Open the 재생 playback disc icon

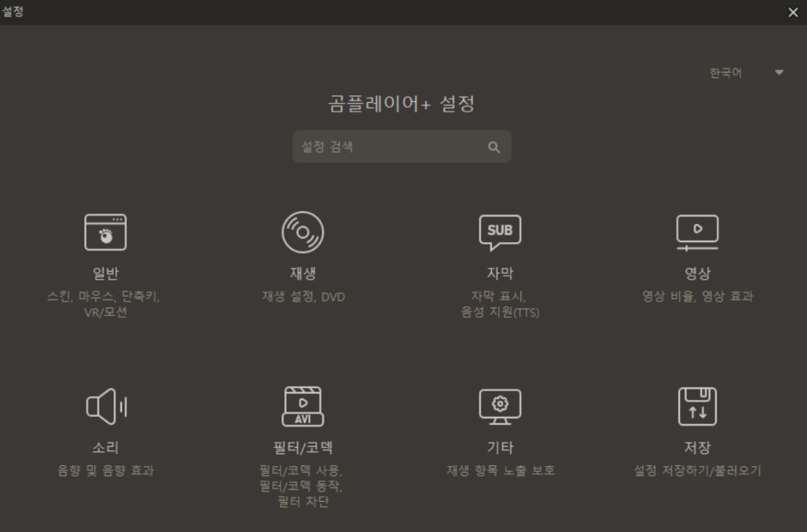[302, 232]
